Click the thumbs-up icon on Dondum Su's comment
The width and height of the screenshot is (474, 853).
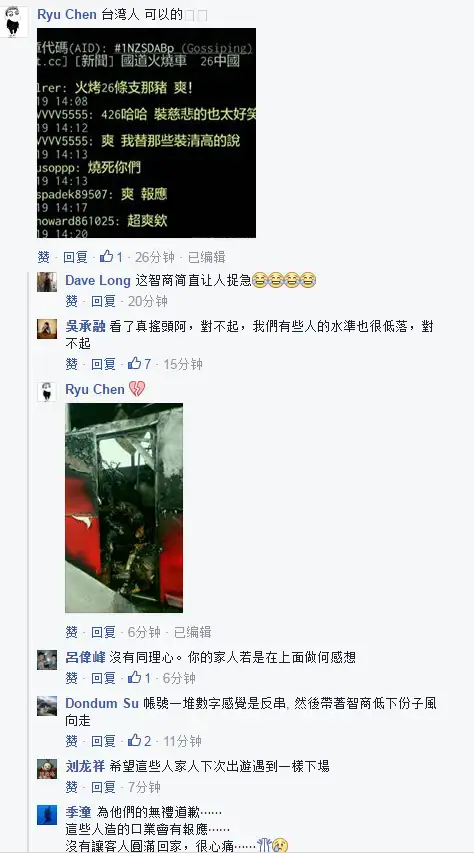coord(134,740)
